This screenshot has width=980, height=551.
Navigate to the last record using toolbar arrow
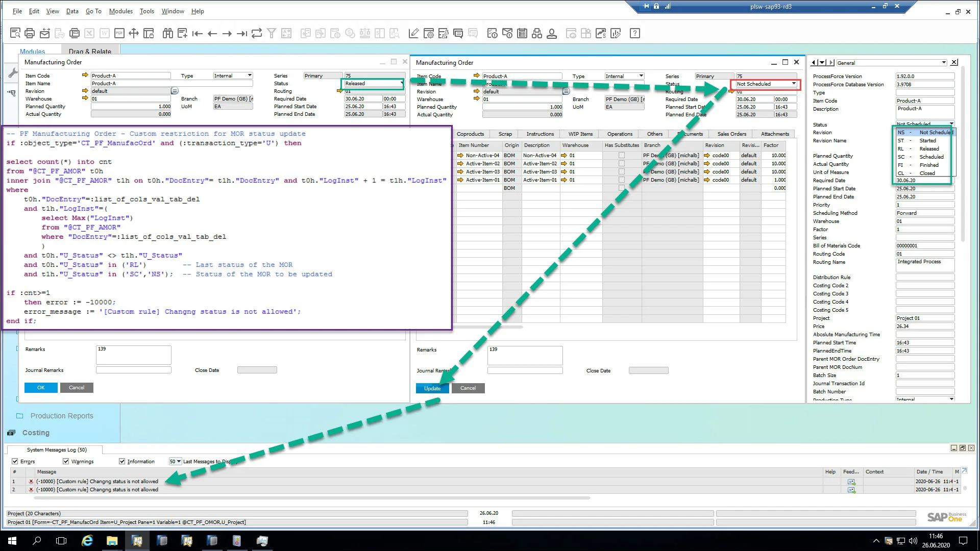(241, 33)
